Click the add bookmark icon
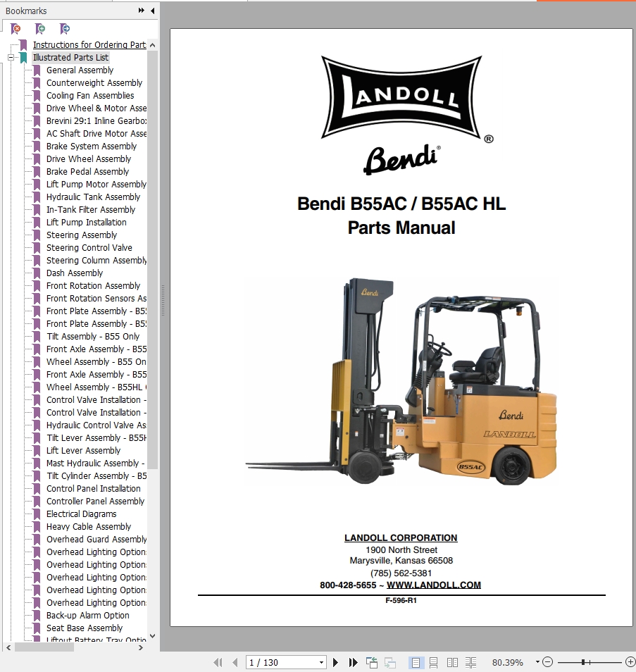The width and height of the screenshot is (636, 672). [x=40, y=29]
